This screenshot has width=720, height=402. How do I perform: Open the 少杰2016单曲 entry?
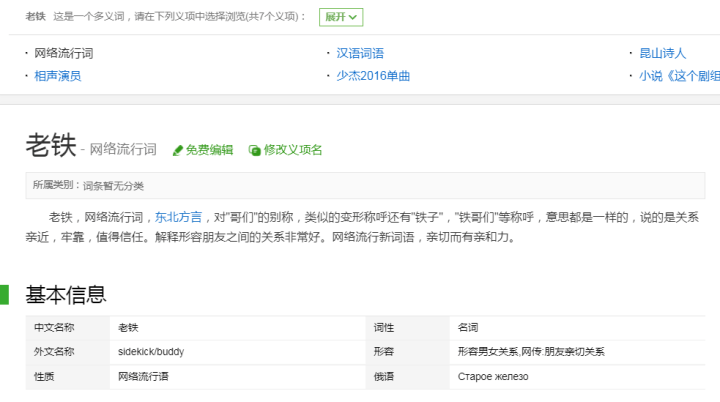click(373, 76)
